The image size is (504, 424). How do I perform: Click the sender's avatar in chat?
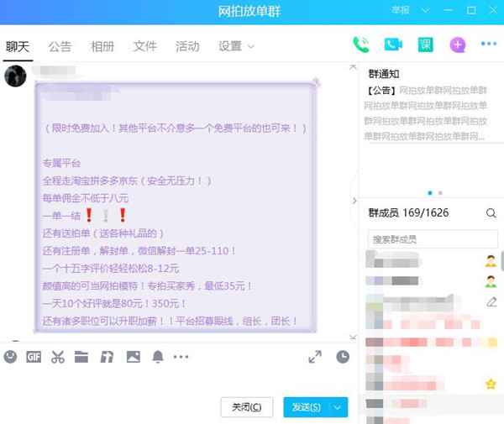[x=15, y=76]
